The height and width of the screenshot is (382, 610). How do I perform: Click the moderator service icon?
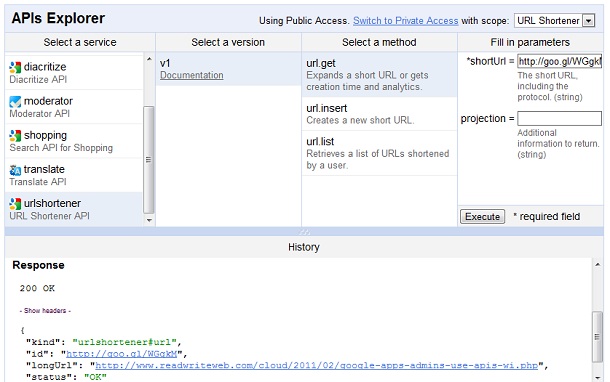[x=15, y=102]
